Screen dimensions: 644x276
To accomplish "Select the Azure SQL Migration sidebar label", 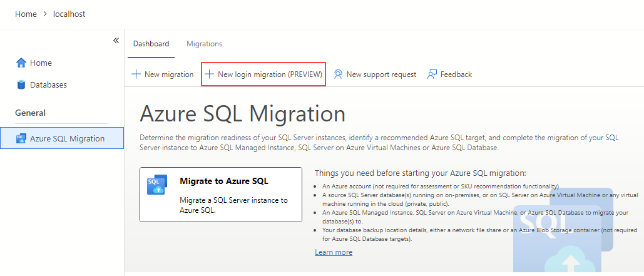I will pyautogui.click(x=68, y=138).
